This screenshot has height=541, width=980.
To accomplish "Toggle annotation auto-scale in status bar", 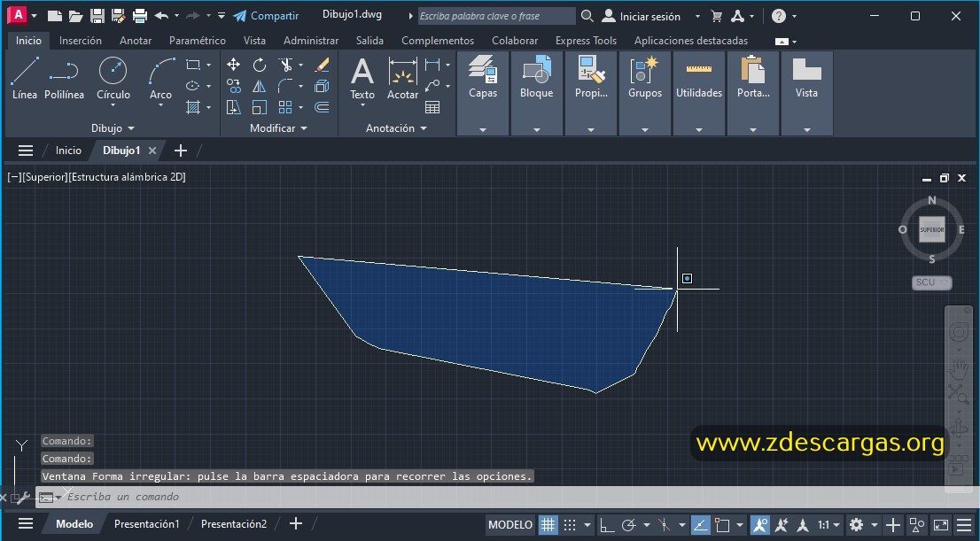I will tap(782, 525).
